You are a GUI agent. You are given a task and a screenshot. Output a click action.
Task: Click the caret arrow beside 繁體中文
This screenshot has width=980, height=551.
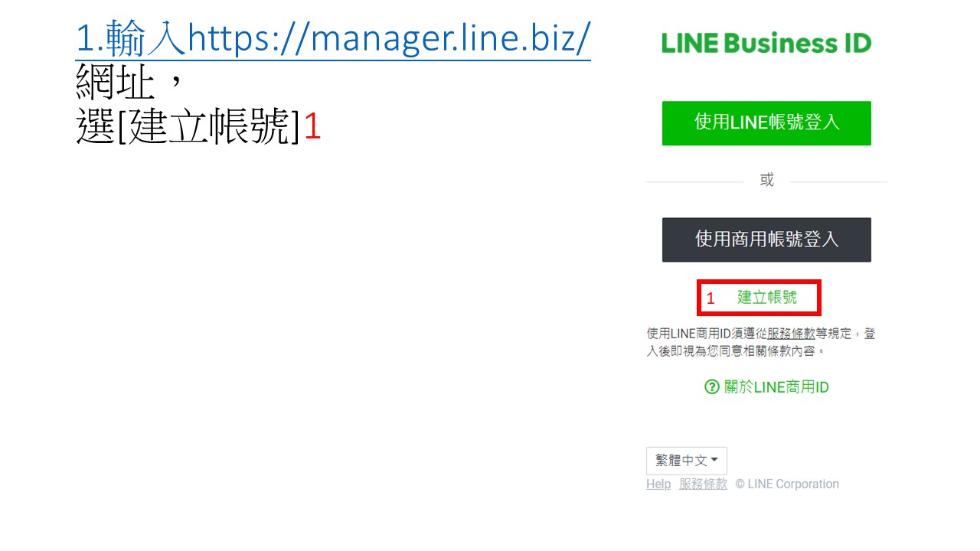(714, 460)
